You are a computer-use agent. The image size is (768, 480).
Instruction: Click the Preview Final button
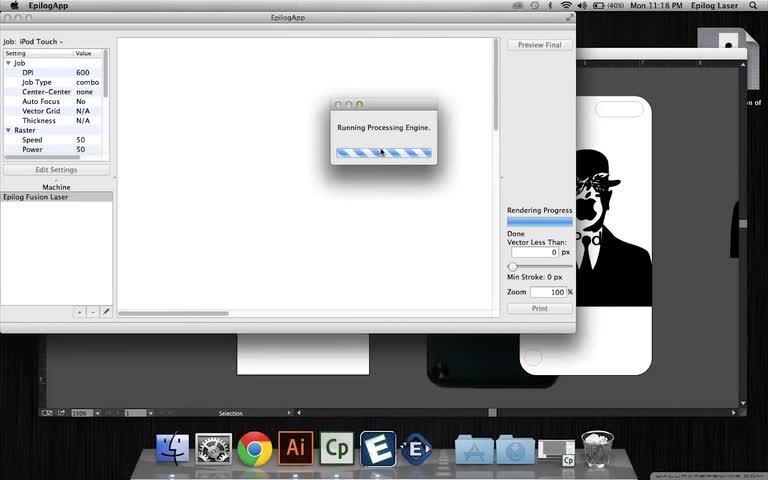tap(539, 45)
